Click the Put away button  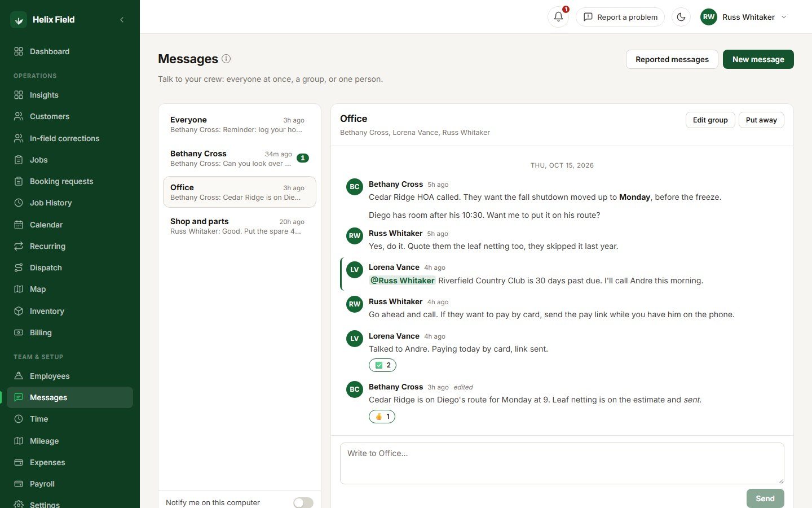point(761,120)
